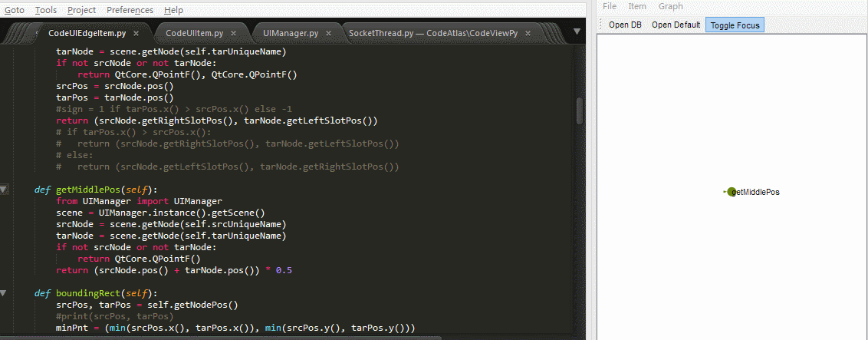Image resolution: width=868 pixels, height=340 pixels.
Task: Switch to the UIManager.py tab
Action: pyautogui.click(x=291, y=33)
